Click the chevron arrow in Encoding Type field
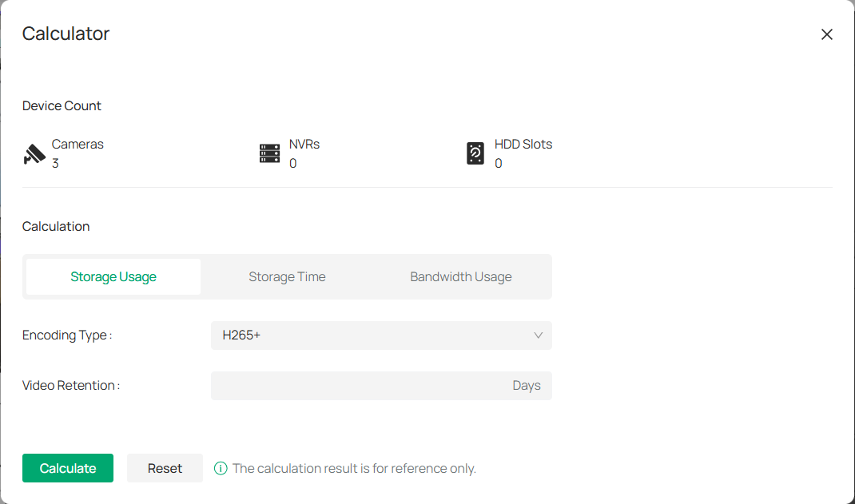Screen dimensions: 855x504 click(538, 335)
